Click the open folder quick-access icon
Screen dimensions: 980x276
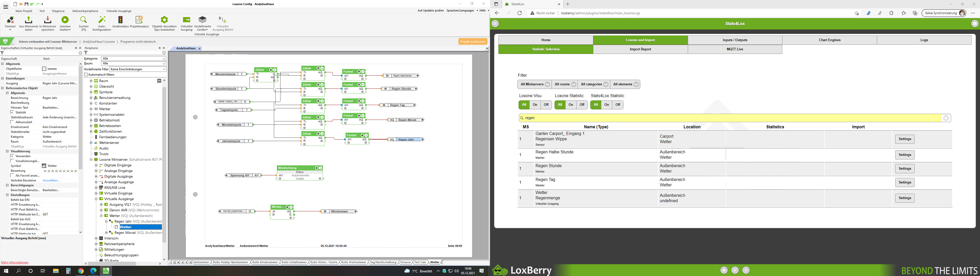(21, 4)
